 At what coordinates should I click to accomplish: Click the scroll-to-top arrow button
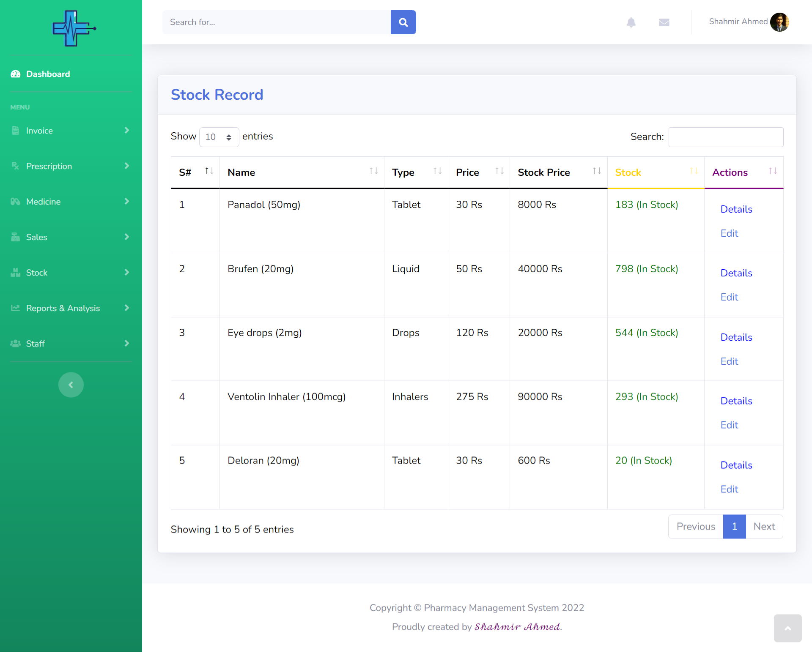[787, 628]
